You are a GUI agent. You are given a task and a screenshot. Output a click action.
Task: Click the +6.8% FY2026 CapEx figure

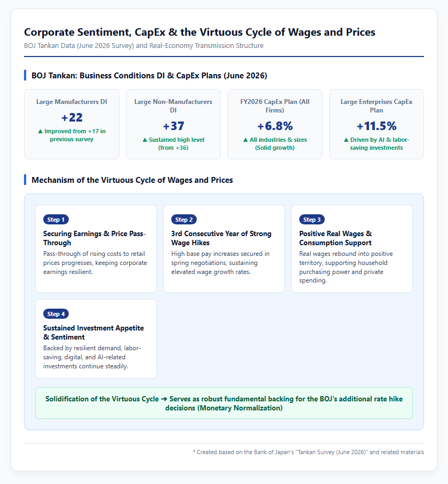pos(275,126)
